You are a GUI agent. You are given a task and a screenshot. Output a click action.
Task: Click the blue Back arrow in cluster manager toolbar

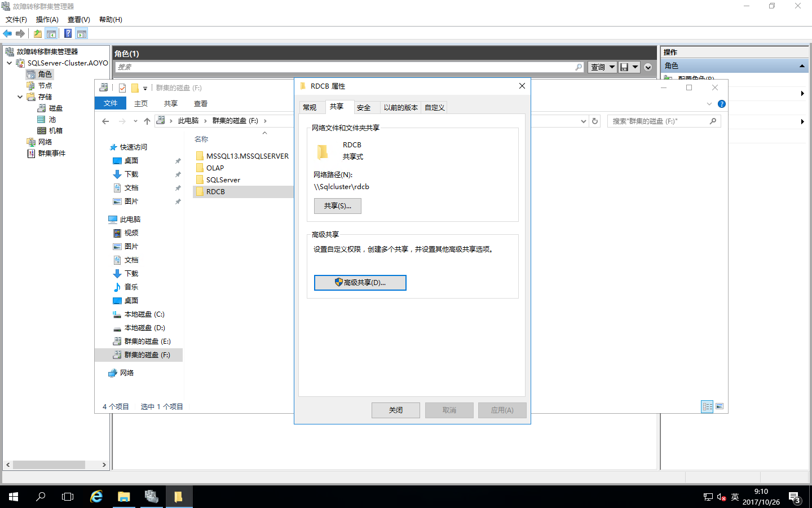(7, 34)
